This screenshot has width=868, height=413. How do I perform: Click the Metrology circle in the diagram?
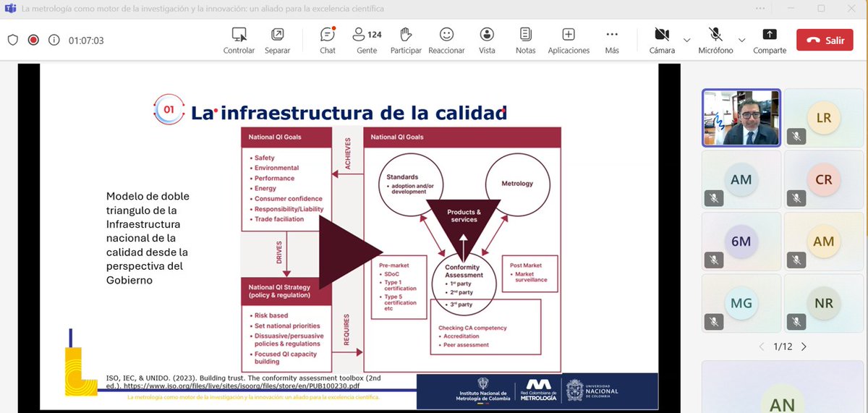(516, 184)
